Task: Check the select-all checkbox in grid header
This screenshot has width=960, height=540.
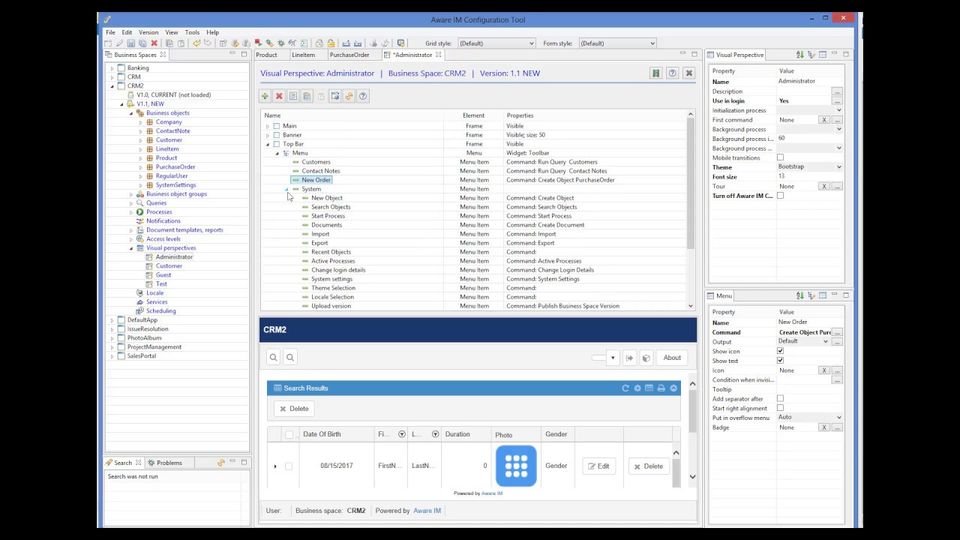Action: [x=289, y=435]
